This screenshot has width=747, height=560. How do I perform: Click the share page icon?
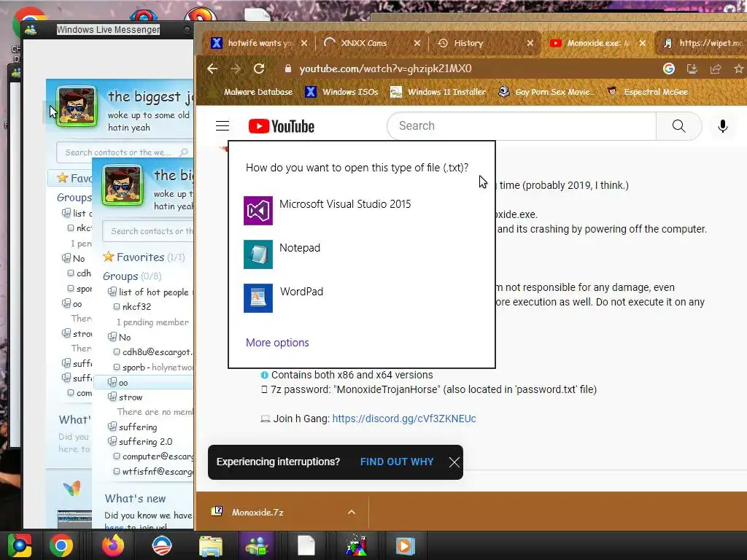coord(716,69)
